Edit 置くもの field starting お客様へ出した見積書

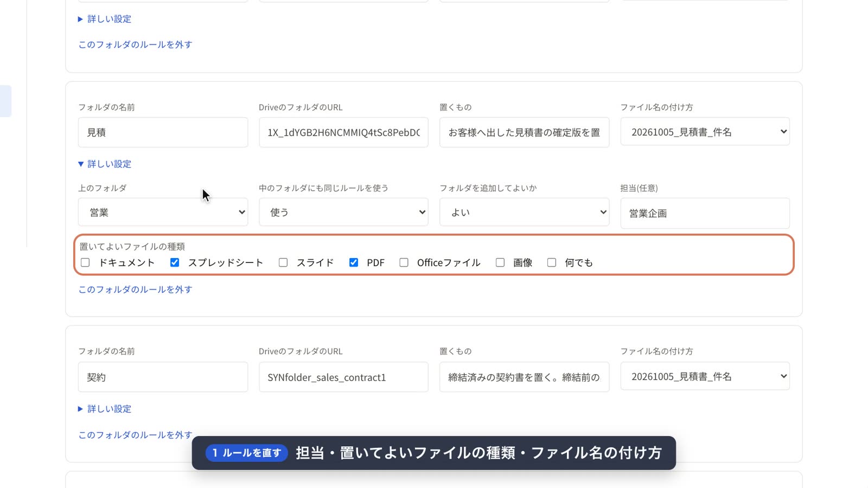(524, 132)
